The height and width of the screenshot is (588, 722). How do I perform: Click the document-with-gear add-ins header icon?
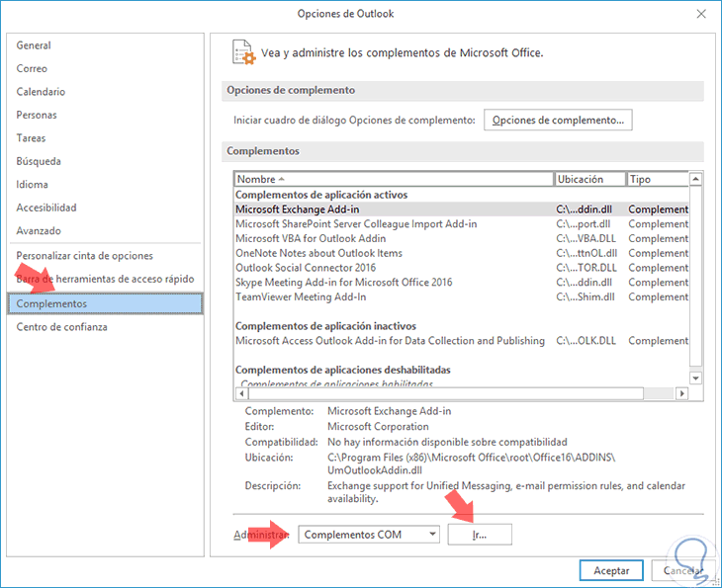point(243,52)
